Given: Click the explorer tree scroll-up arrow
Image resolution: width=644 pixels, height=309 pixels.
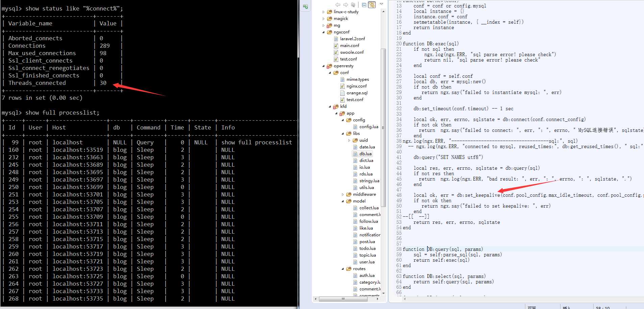Looking at the screenshot, I should [383, 11].
